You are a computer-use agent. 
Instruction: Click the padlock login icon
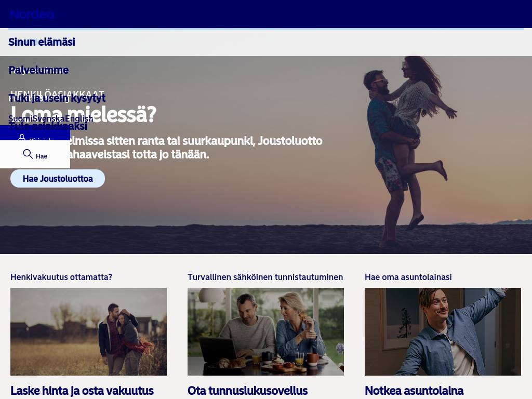point(22,138)
